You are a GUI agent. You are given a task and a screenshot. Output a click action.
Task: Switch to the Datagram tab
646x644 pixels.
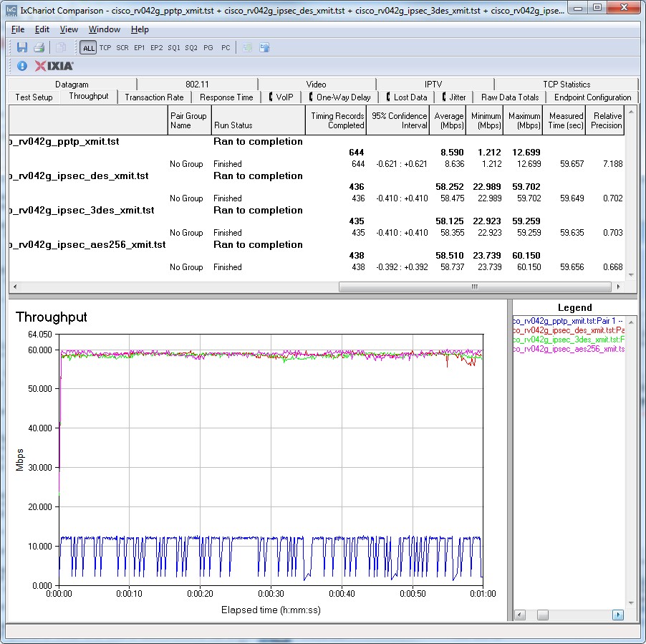[72, 84]
